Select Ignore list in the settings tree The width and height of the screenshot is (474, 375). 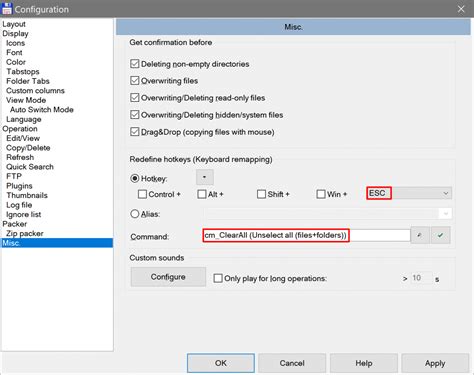coord(24,214)
